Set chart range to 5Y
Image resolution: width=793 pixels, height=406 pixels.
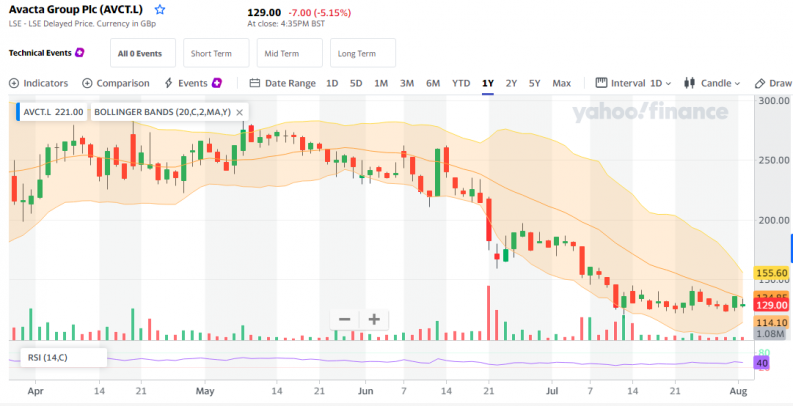pyautogui.click(x=535, y=83)
